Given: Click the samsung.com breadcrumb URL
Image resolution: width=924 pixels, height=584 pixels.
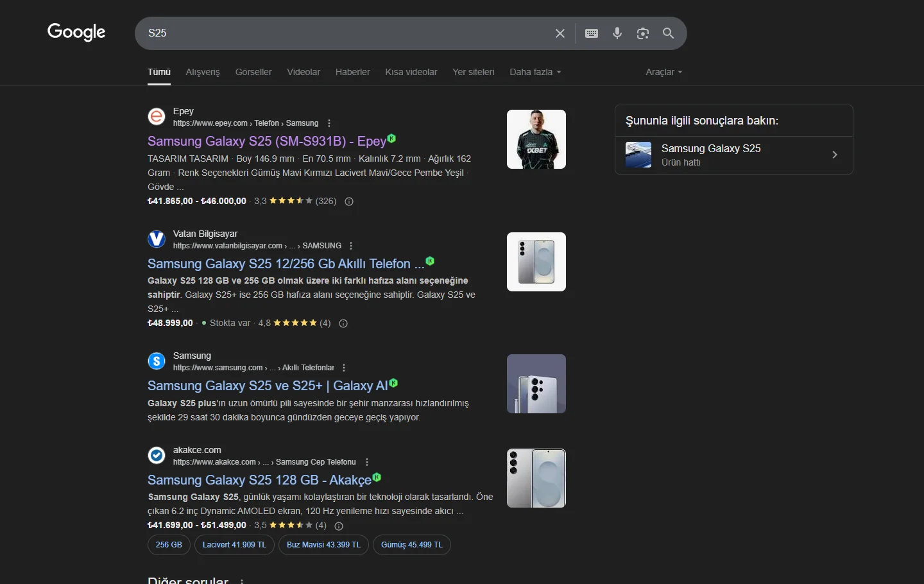Looking at the screenshot, I should pos(253,368).
